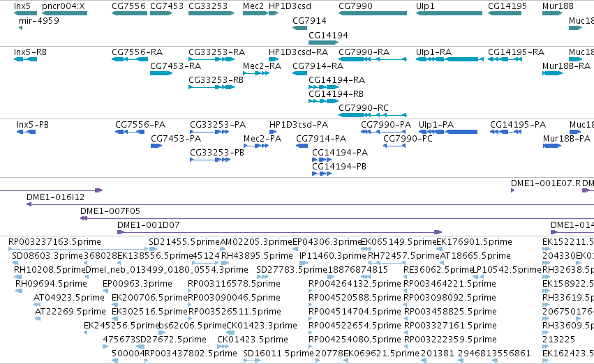Click protein Ulp1-PA
Image resolution: width=594 pixels, height=364 pixels.
point(436,125)
